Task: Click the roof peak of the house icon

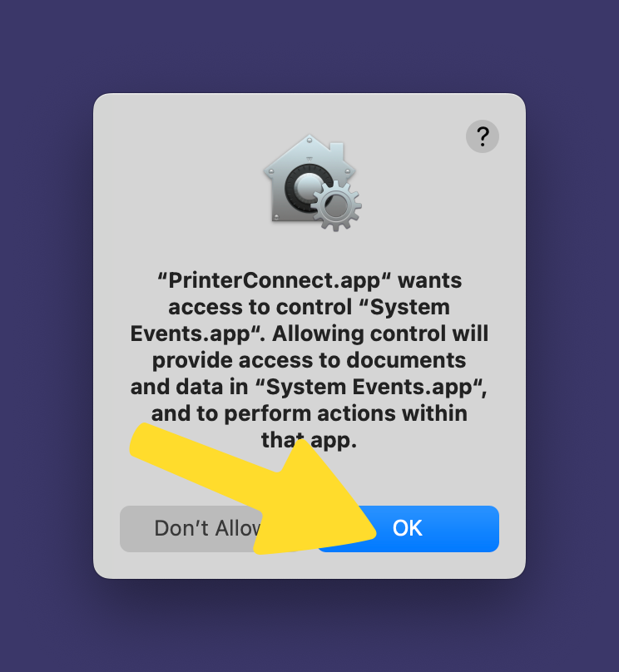Action: [x=309, y=139]
